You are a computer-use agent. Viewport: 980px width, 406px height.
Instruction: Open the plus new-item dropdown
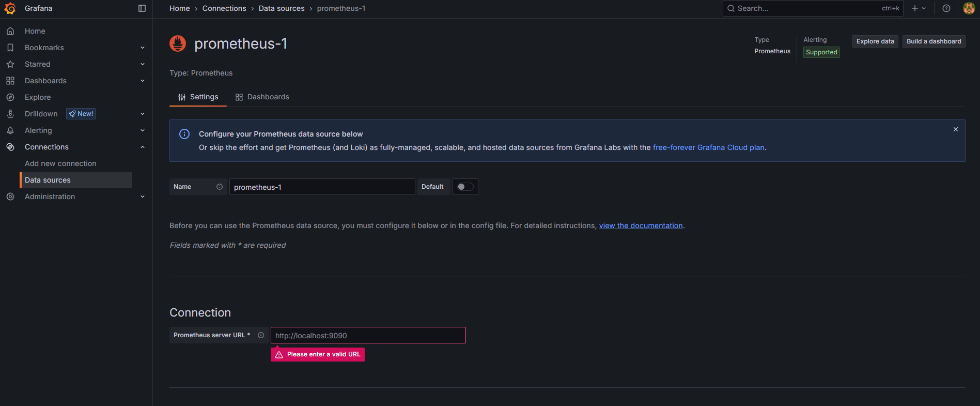click(919, 8)
